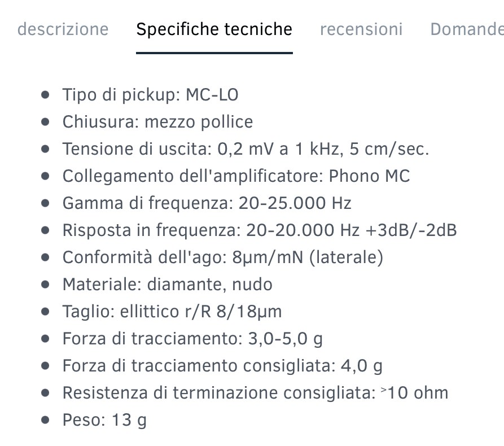Select the Tensione di uscita specification
Image resolution: width=504 pixels, height=446 pixels.
(x=246, y=149)
